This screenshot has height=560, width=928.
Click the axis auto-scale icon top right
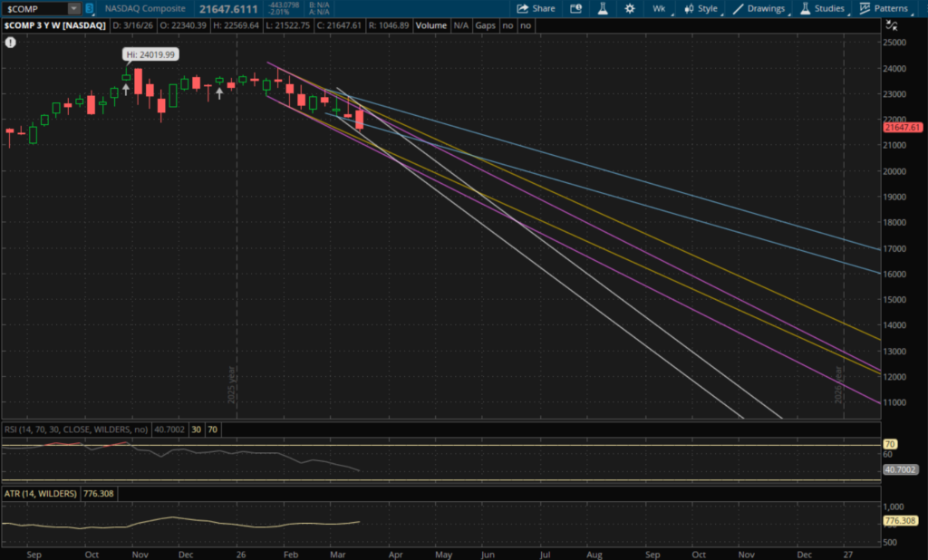point(895,25)
